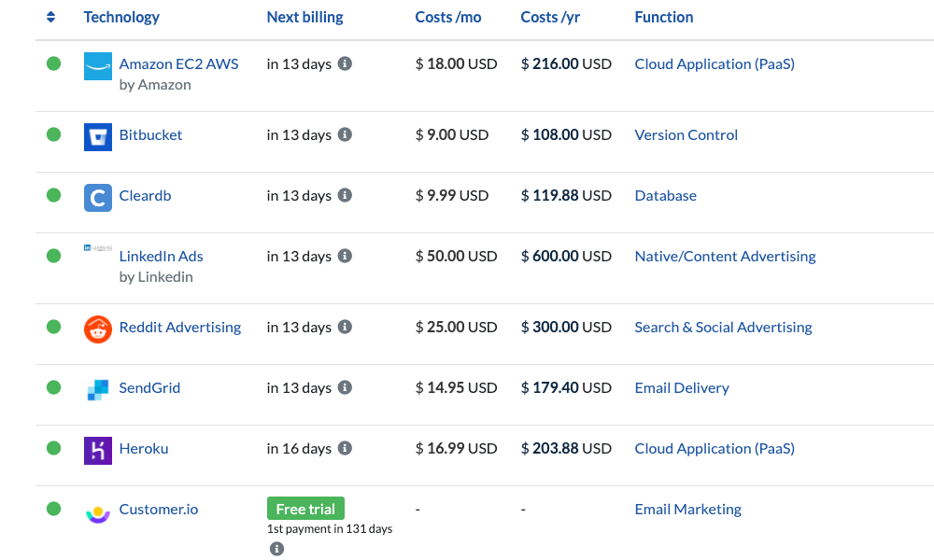Open Cloud Application (PaaS) function for Amazon EC2
Screen dimensions: 934x560
[715, 63]
